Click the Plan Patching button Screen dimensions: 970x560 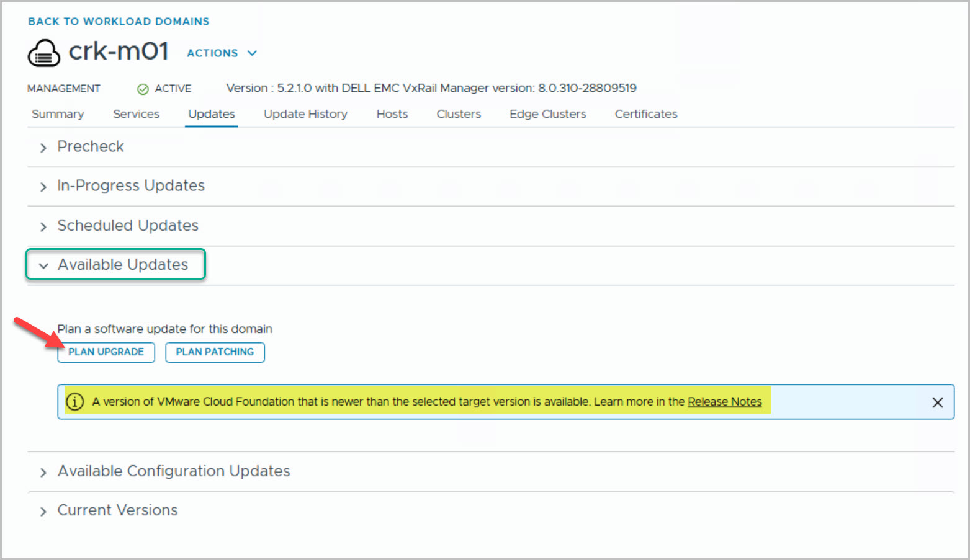pos(215,352)
